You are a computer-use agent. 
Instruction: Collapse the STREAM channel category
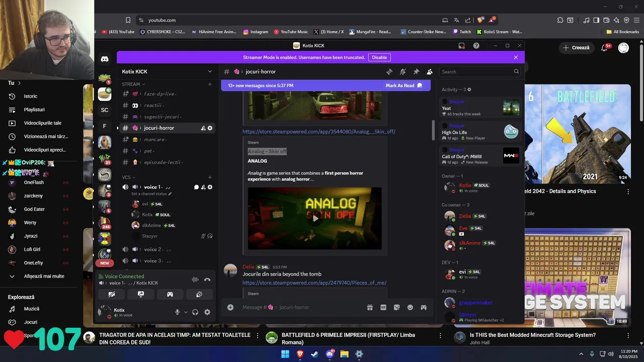133,84
